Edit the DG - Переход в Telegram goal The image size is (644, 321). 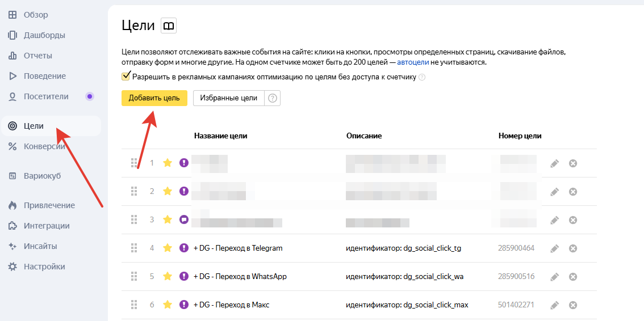tap(554, 248)
